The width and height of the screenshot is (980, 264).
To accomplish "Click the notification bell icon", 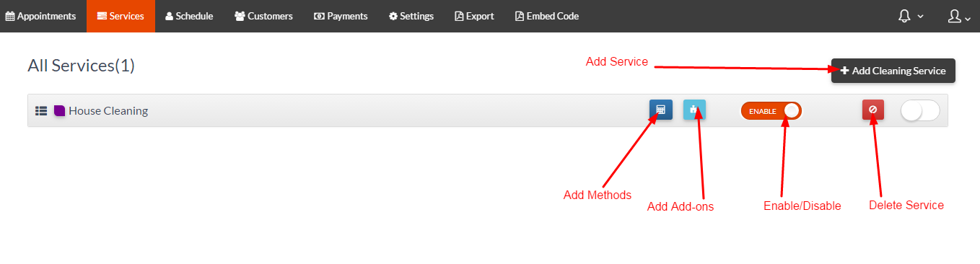I will [x=904, y=16].
